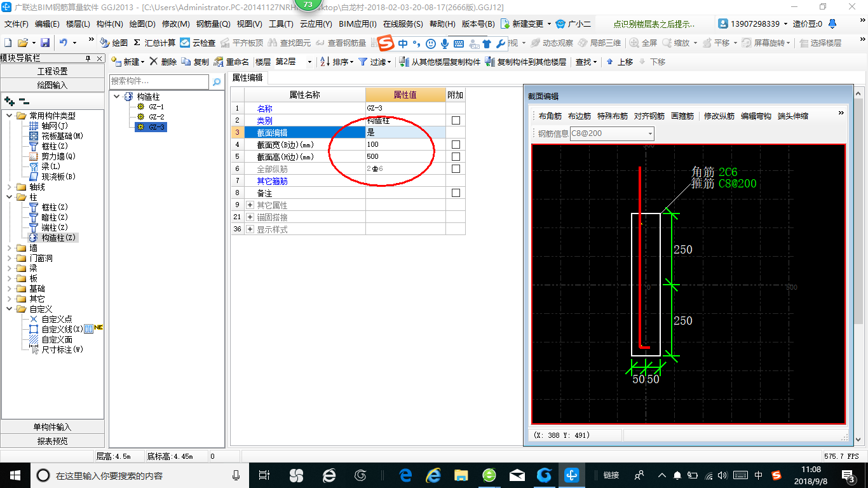Toggle 附加 checkbox for 截面宽(B边) row

point(455,145)
